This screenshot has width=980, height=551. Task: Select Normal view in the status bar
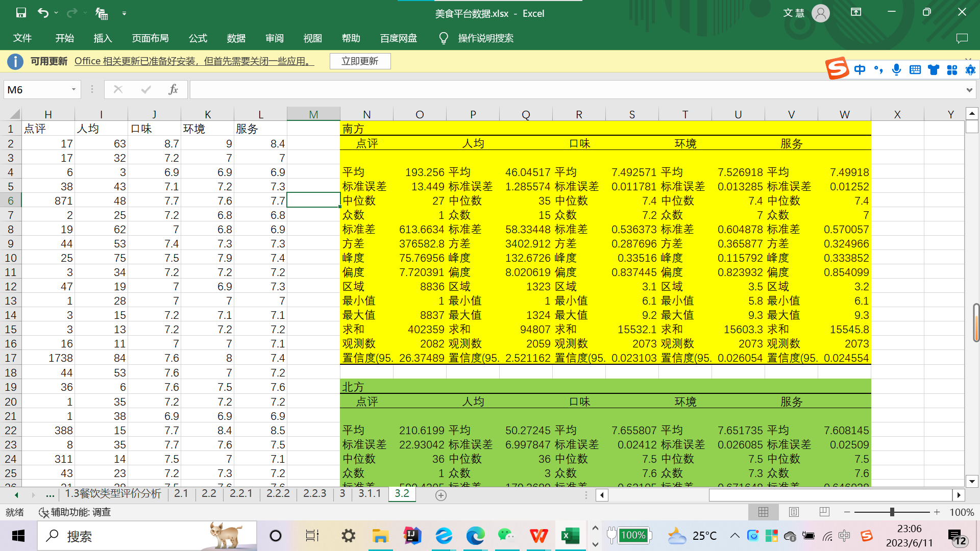tap(763, 512)
